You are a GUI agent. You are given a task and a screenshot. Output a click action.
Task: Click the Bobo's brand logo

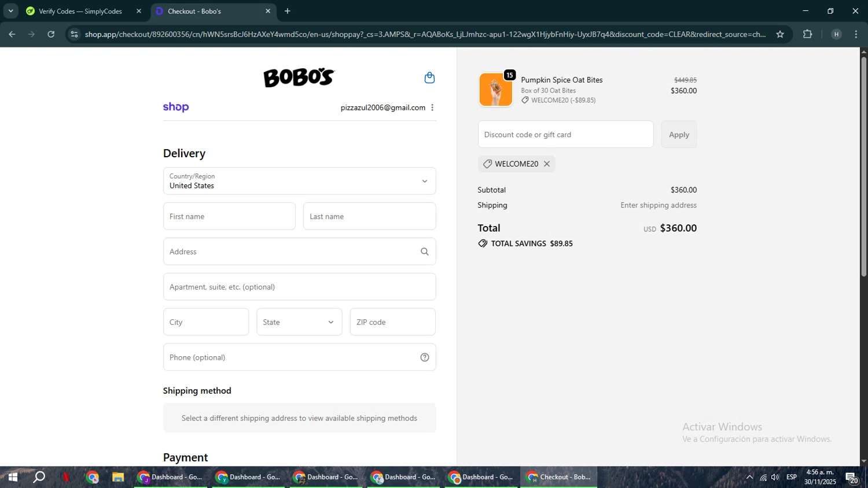[299, 77]
